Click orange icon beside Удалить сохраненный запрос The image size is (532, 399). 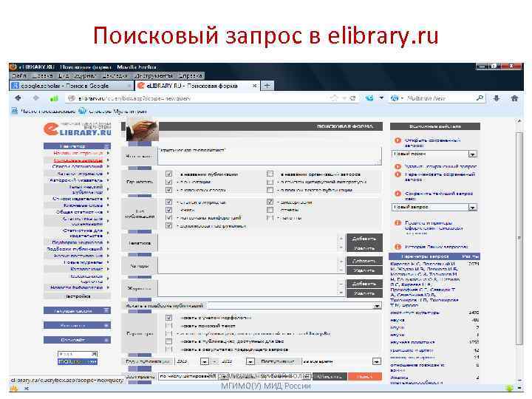point(398,166)
